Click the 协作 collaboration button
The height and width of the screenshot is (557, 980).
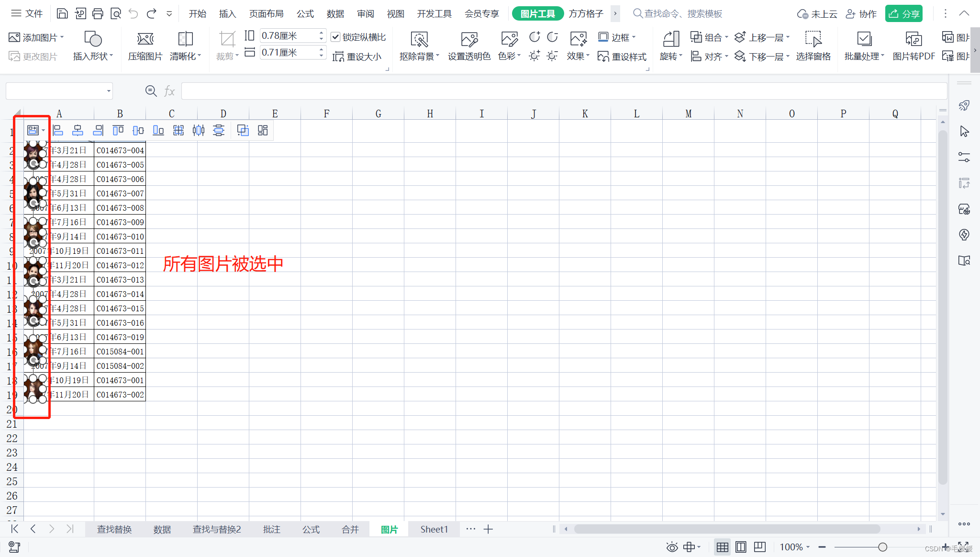tap(861, 13)
